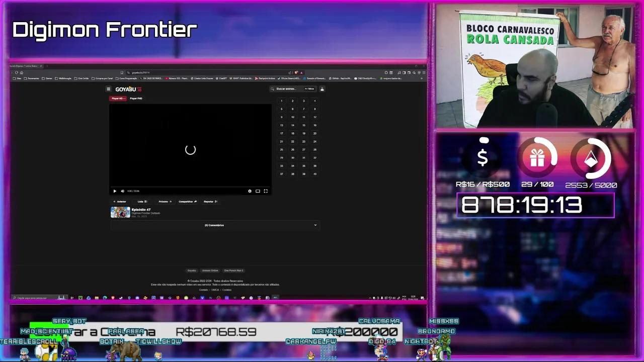Click the Compartilhar button
Viewport: 644px width, 362px height.
(188, 202)
